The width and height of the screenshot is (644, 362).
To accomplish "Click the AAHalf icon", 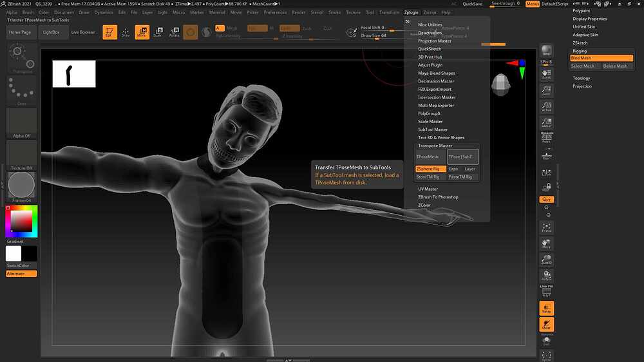I will pyautogui.click(x=547, y=122).
